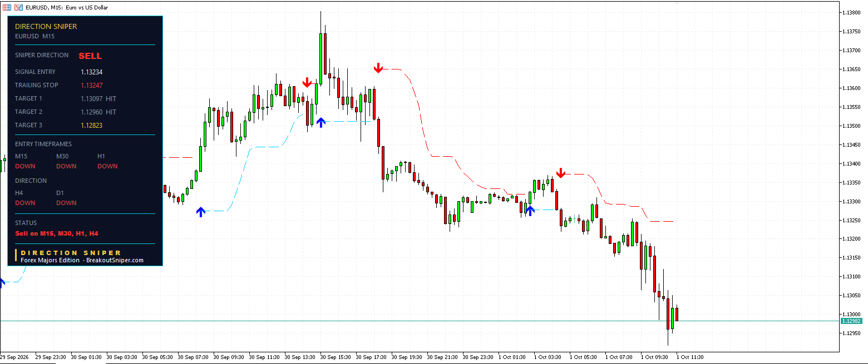
Task: Click price axis label 1.13250
Action: point(851,220)
